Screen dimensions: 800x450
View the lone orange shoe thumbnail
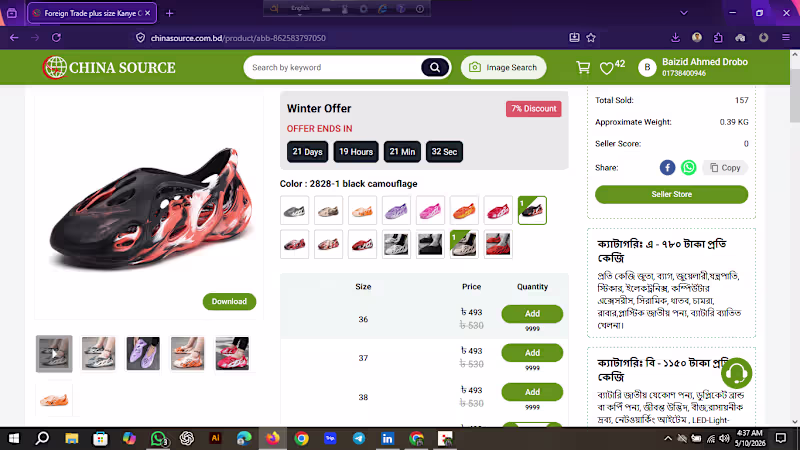(54, 399)
